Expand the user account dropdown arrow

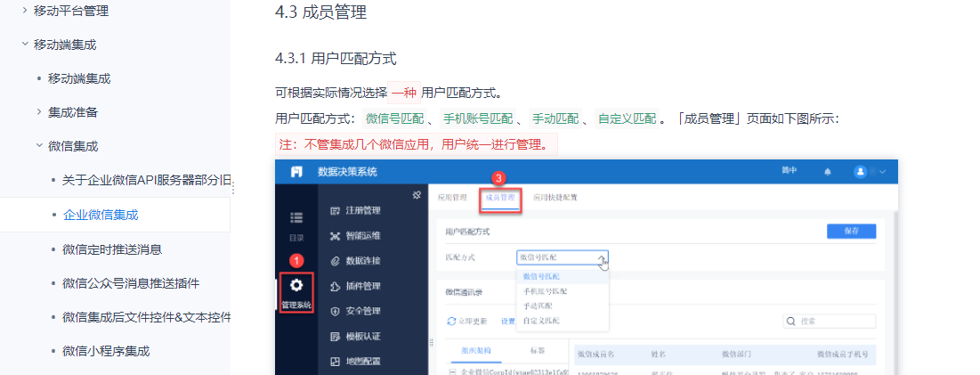coord(883,171)
